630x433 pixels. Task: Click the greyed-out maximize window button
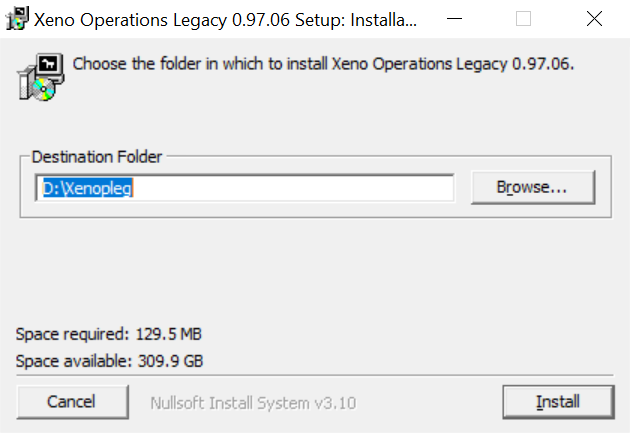(x=524, y=18)
